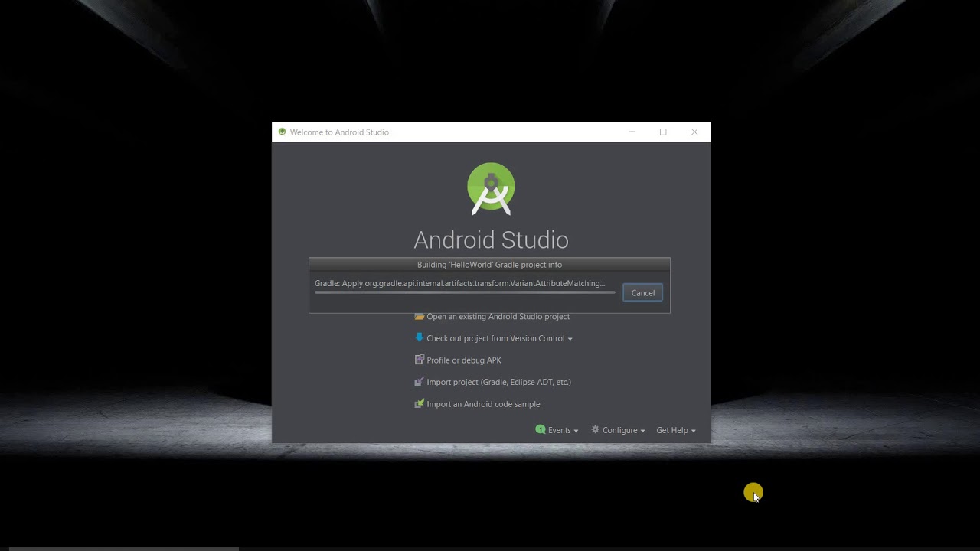The width and height of the screenshot is (980, 551).
Task: Click the Gradle status message text
Action: (459, 283)
